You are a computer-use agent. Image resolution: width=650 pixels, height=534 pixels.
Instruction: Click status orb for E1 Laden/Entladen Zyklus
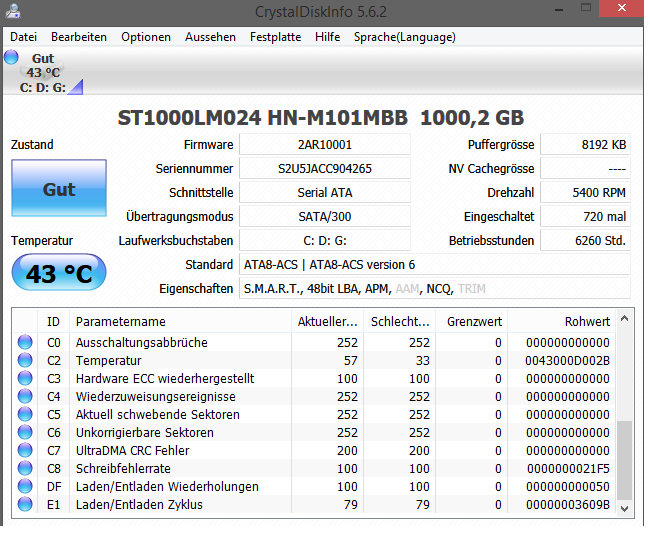coord(25,504)
